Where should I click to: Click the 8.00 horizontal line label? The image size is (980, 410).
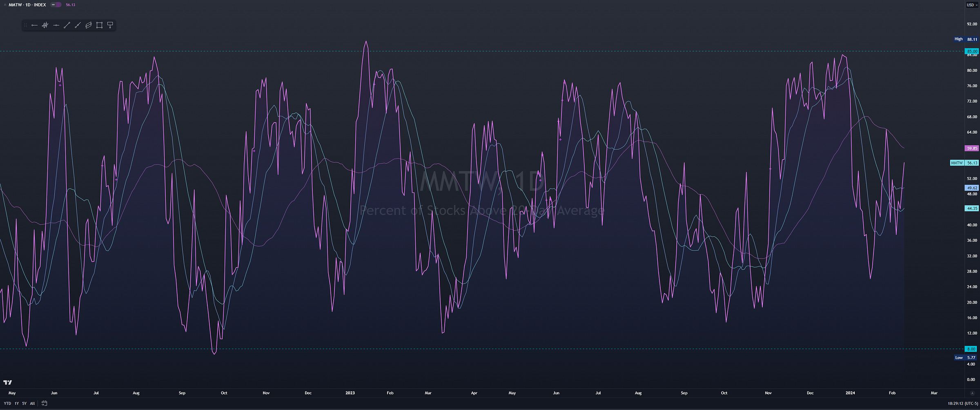click(x=971, y=349)
